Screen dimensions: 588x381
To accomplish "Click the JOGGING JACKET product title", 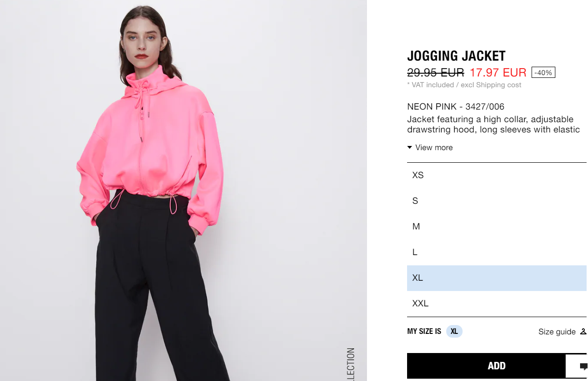I will [456, 56].
